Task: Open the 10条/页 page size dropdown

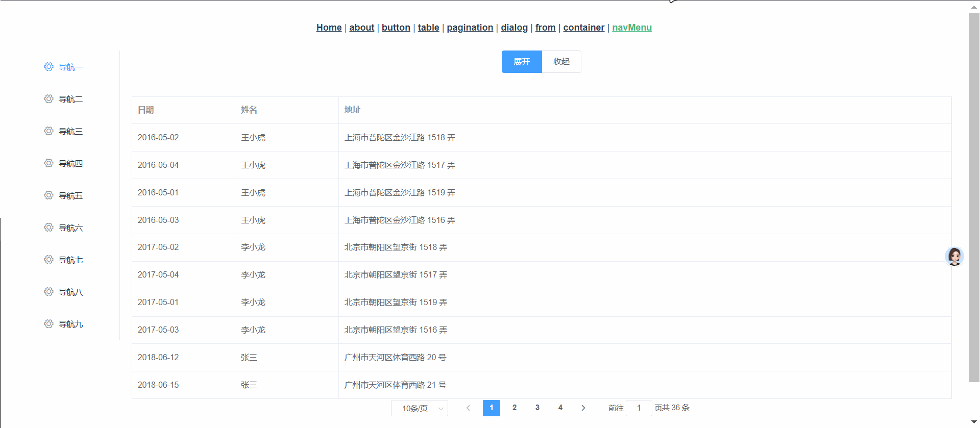Action: pyautogui.click(x=419, y=408)
